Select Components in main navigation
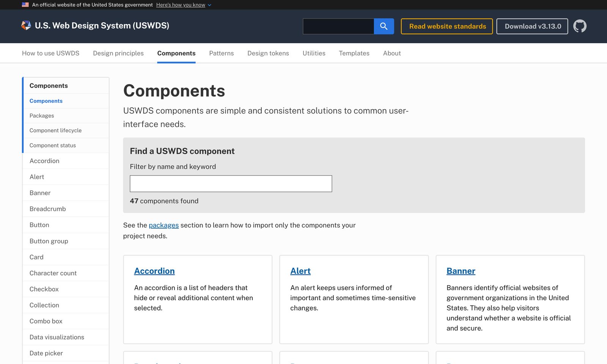This screenshot has width=607, height=364. pos(176,53)
